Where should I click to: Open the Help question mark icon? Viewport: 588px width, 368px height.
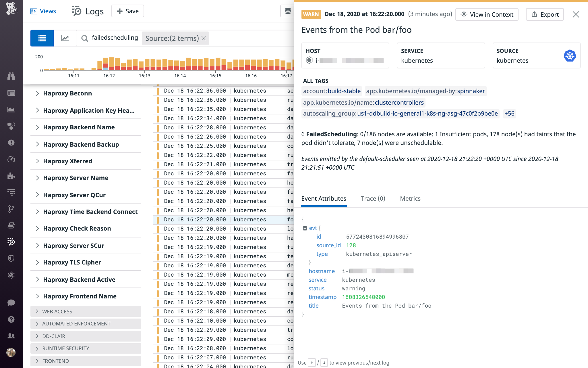point(11,319)
